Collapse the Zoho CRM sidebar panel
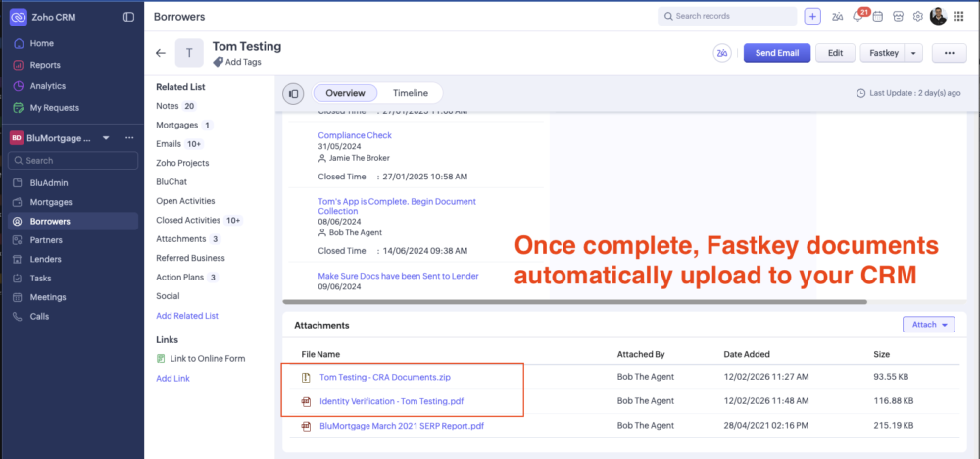This screenshot has height=459, width=980. coord(129,17)
